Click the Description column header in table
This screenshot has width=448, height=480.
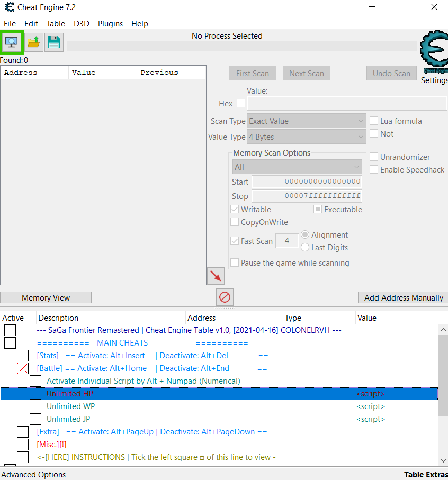111,318
